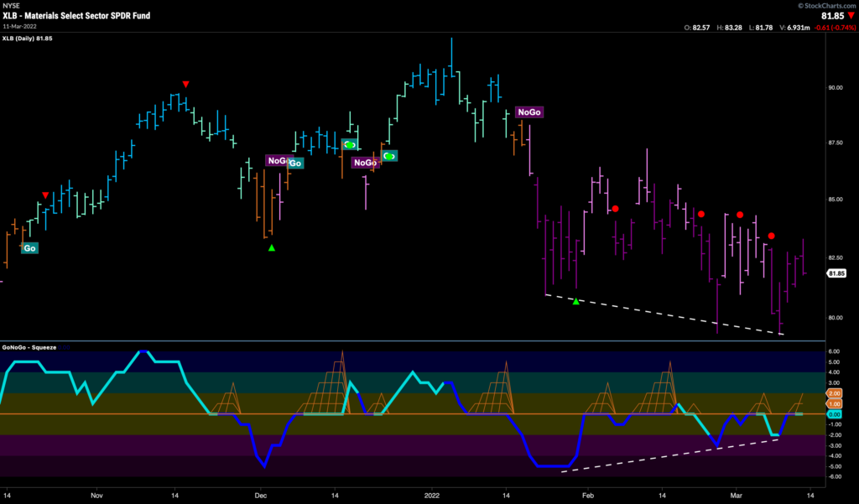Viewport: 859px width, 504px height.
Task: Select the orange 2.00 tag on the oscillator axis
Action: [835, 393]
